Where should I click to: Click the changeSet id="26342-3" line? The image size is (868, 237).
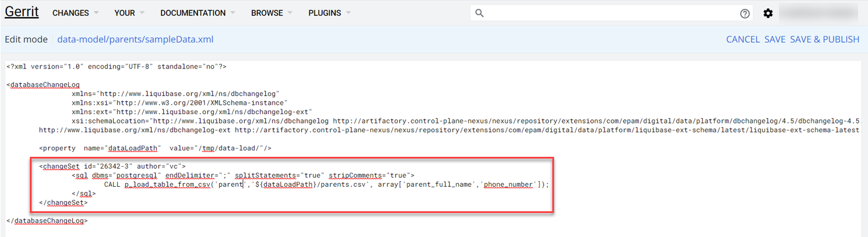[112, 166]
